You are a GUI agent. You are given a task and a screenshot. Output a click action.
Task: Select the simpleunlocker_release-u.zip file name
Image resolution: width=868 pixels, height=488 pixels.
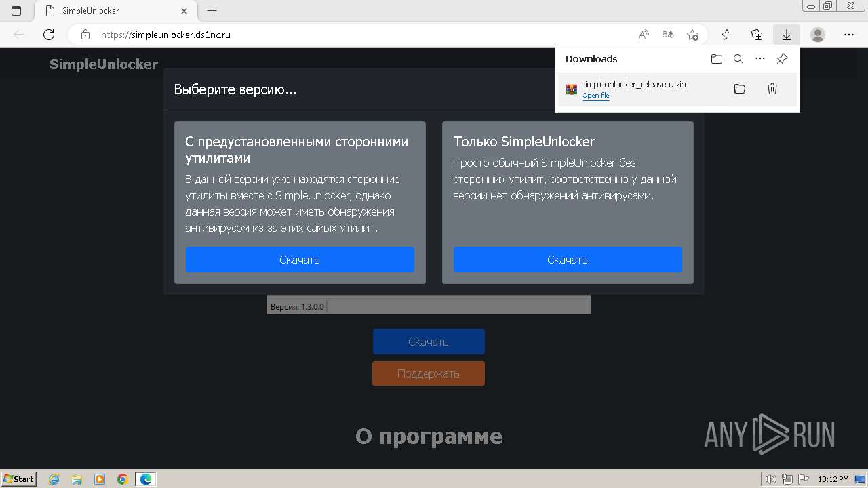coord(633,84)
